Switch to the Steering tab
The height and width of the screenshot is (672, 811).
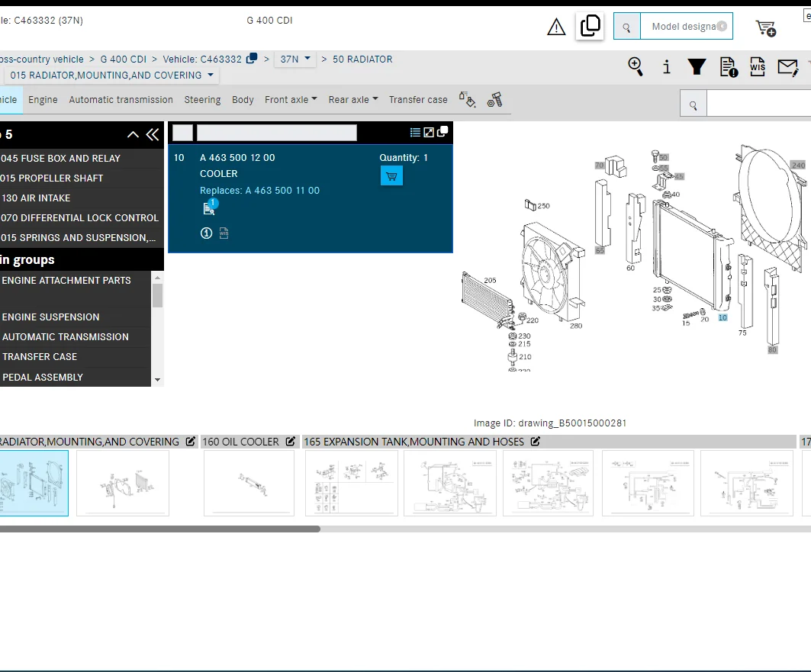coord(202,99)
